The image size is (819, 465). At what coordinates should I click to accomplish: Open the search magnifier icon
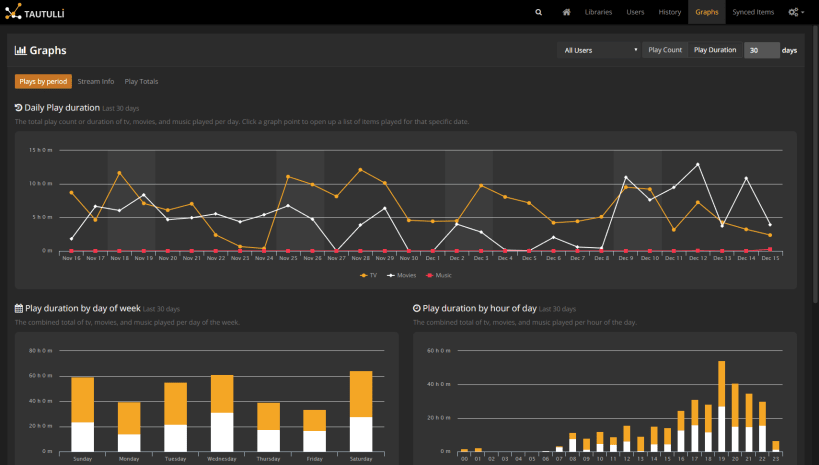click(539, 12)
